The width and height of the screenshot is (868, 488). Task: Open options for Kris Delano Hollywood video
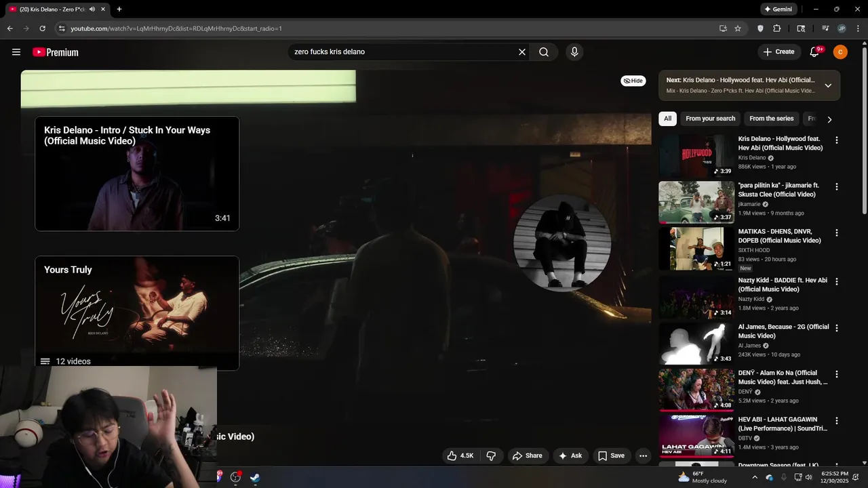point(837,140)
